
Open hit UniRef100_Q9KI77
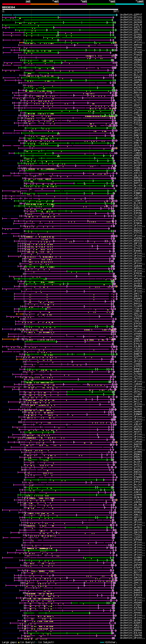point(131,294)
